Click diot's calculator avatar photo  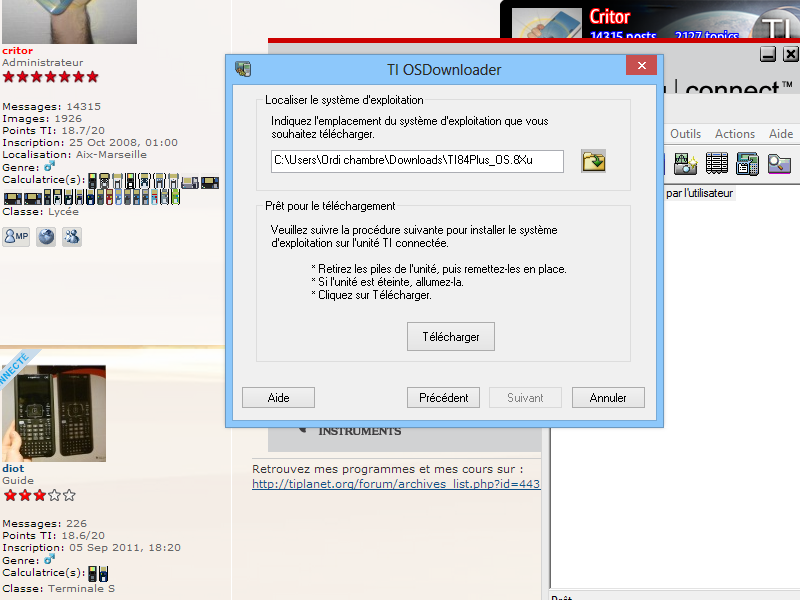(x=54, y=413)
